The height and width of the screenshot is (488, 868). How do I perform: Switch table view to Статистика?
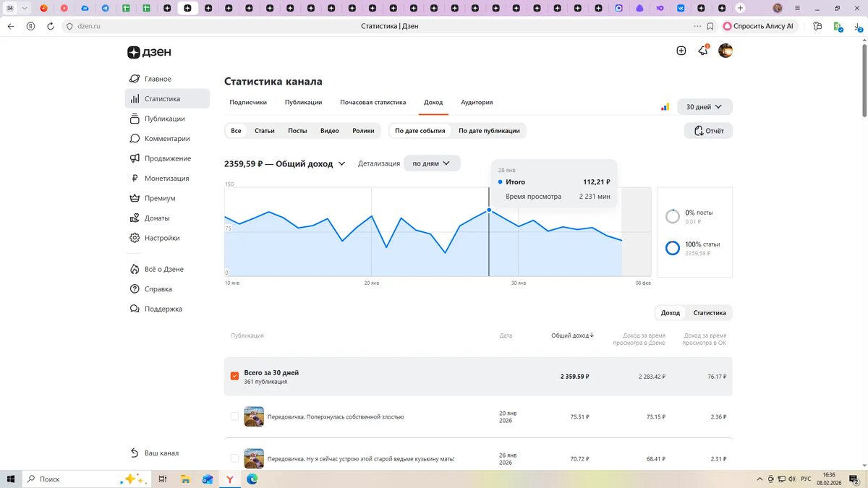(x=710, y=313)
